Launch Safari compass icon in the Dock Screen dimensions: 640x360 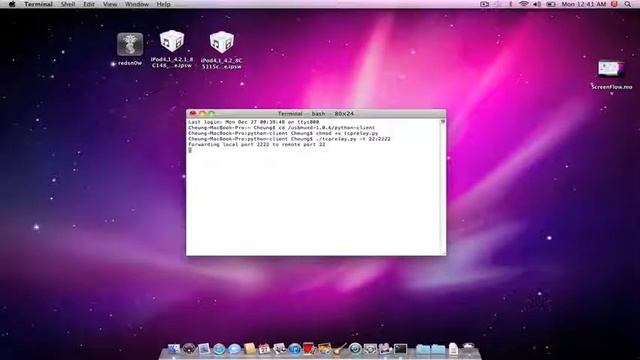tap(219, 349)
